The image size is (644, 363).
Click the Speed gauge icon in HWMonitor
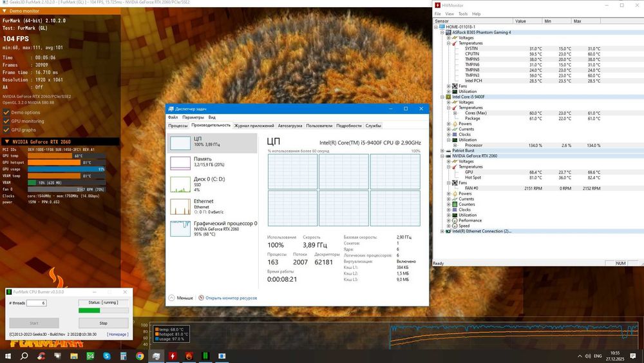(x=455, y=226)
